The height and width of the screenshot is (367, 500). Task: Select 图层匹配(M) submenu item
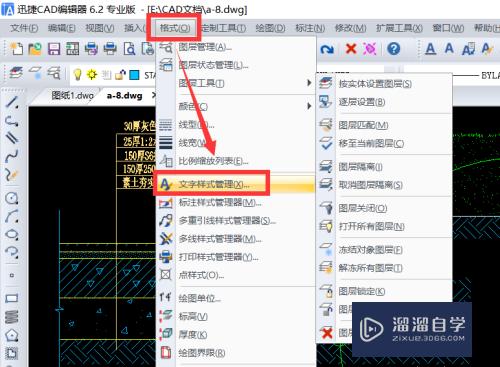(x=384, y=125)
